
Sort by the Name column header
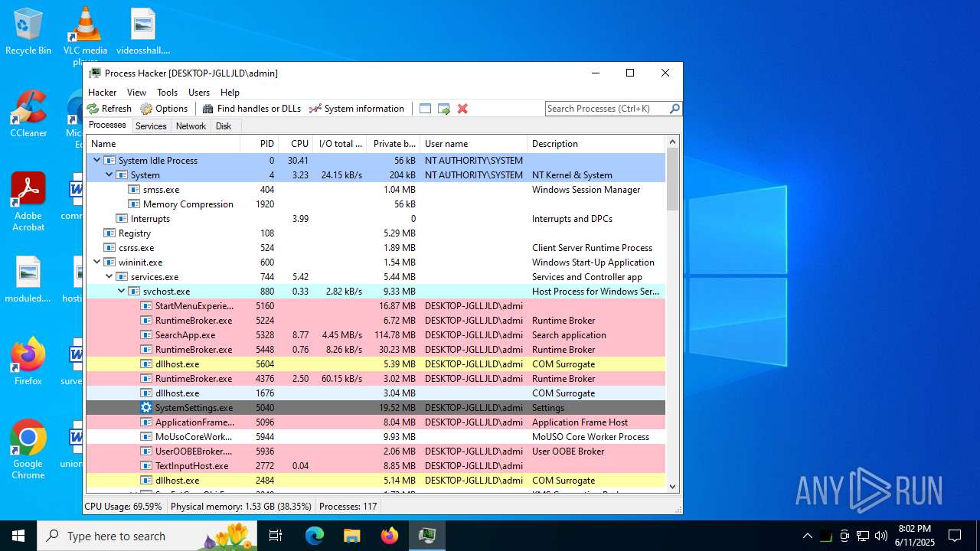pos(164,144)
